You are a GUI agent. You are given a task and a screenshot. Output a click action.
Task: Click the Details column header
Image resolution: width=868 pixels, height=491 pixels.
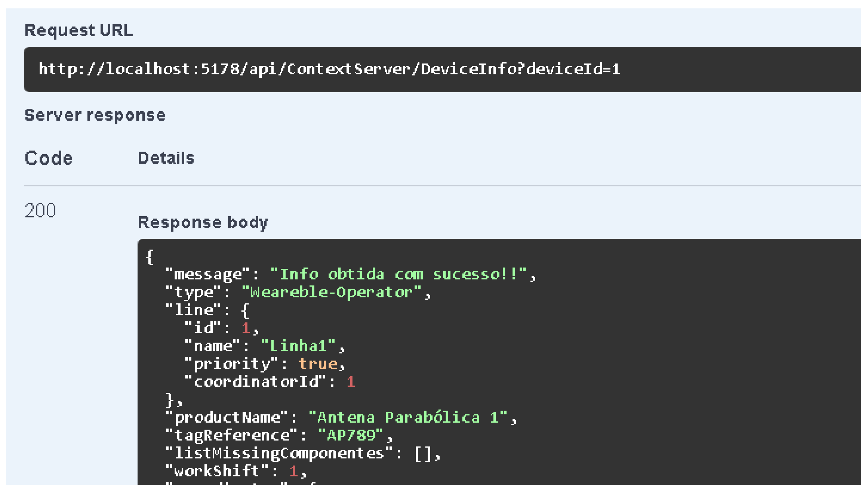166,158
